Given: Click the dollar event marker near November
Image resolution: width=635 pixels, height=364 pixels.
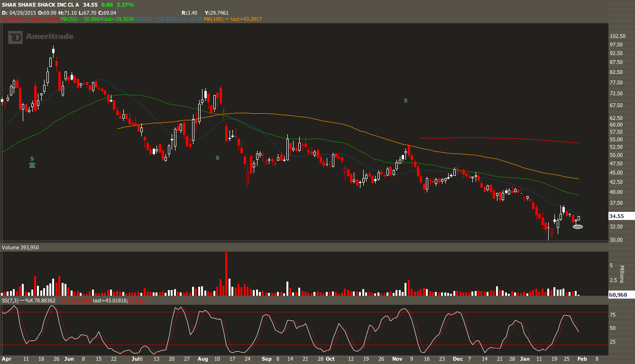Looking at the screenshot, I should (406, 100).
